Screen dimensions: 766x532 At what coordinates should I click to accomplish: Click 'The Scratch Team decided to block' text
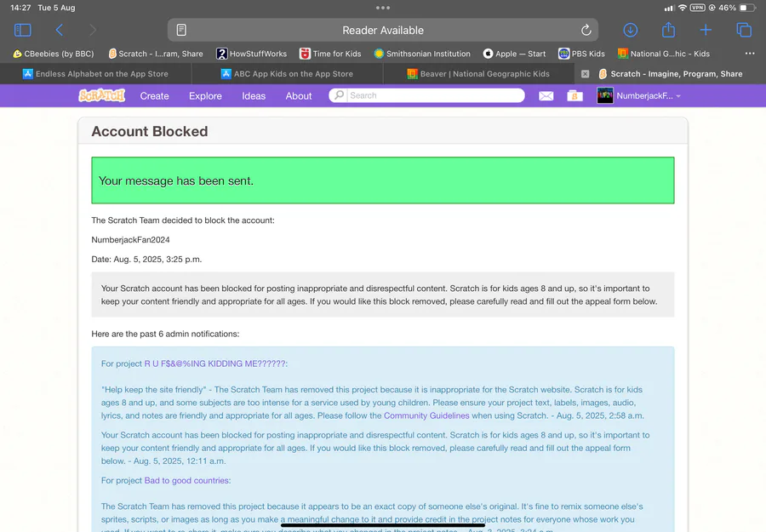[x=183, y=220]
